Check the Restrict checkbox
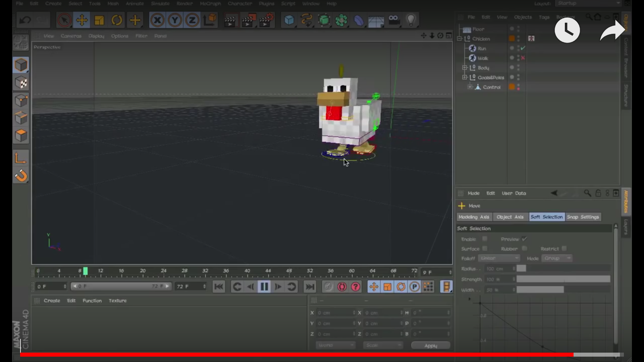 (564, 248)
